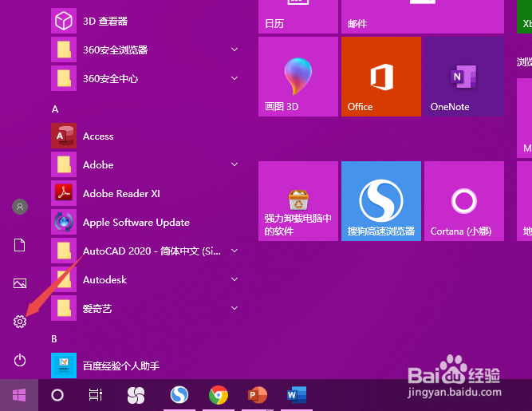Open the Cortana (小娜) tile
The width and height of the screenshot is (532, 411).
[463, 201]
